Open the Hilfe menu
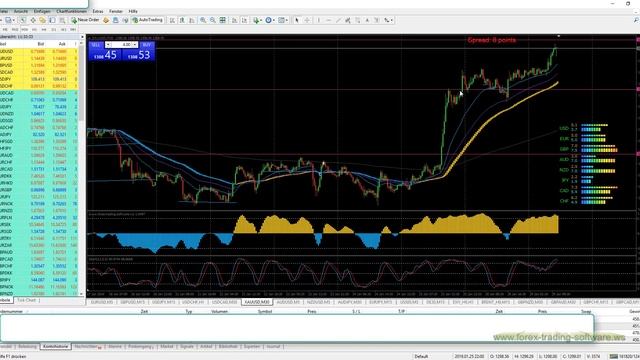 point(133,11)
